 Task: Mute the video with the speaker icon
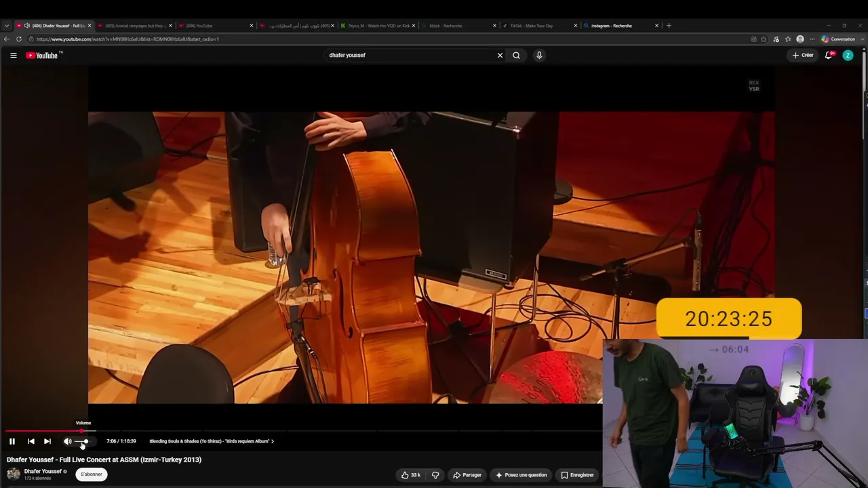pos(67,441)
